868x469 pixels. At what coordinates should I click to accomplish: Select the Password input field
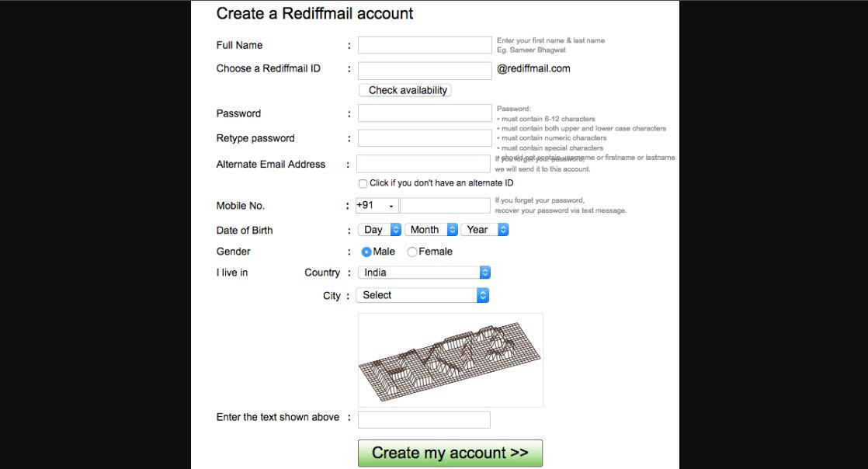425,113
